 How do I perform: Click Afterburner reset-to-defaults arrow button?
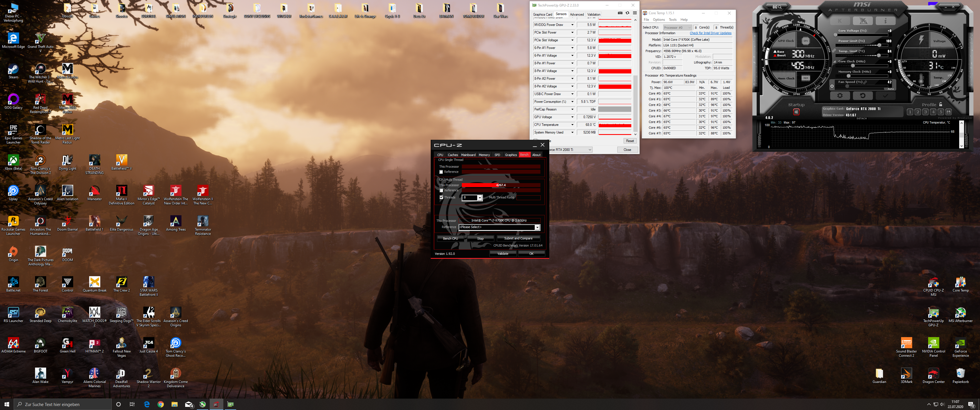click(862, 96)
